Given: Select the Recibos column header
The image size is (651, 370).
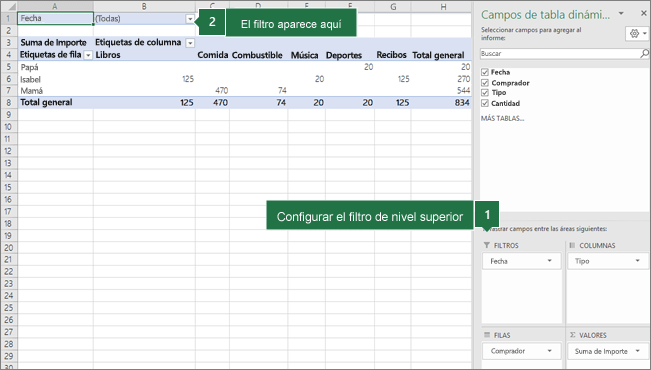Looking at the screenshot, I should tap(392, 55).
